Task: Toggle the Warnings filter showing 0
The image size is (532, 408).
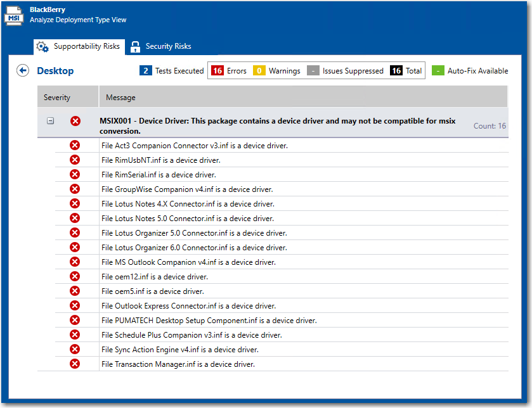Action: (x=276, y=71)
